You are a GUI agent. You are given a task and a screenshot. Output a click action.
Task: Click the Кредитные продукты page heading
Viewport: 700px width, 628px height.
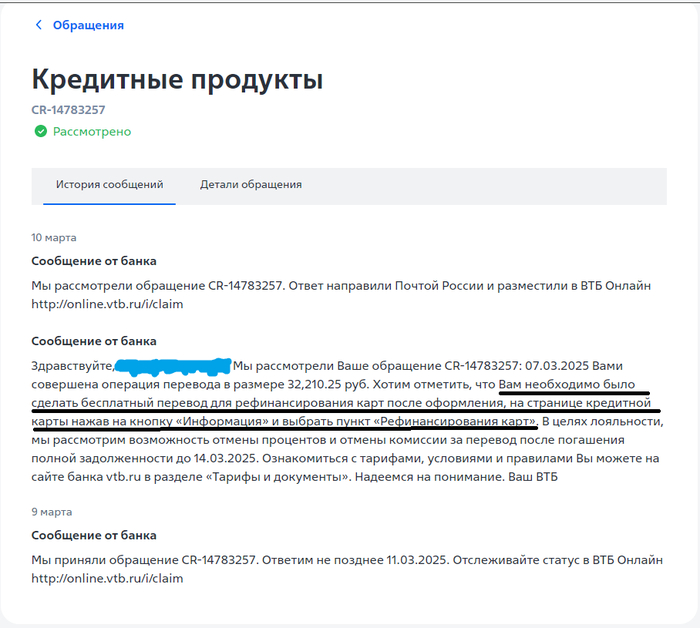click(x=177, y=80)
